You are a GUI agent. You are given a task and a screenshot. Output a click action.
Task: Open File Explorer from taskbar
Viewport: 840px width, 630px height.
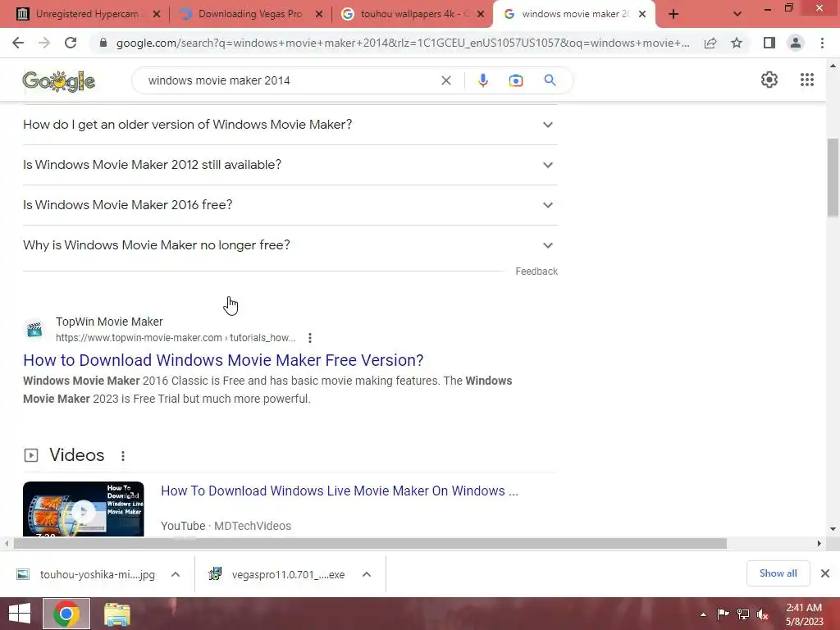tap(116, 614)
